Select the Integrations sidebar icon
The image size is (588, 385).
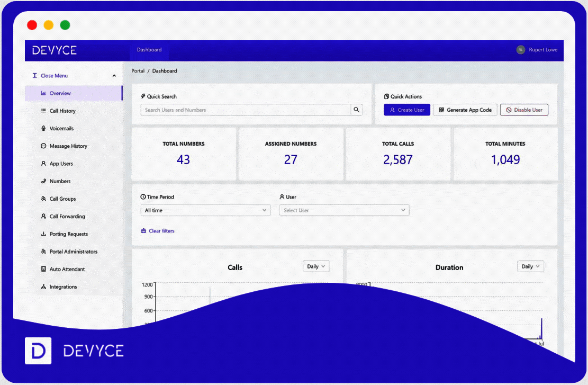point(43,286)
